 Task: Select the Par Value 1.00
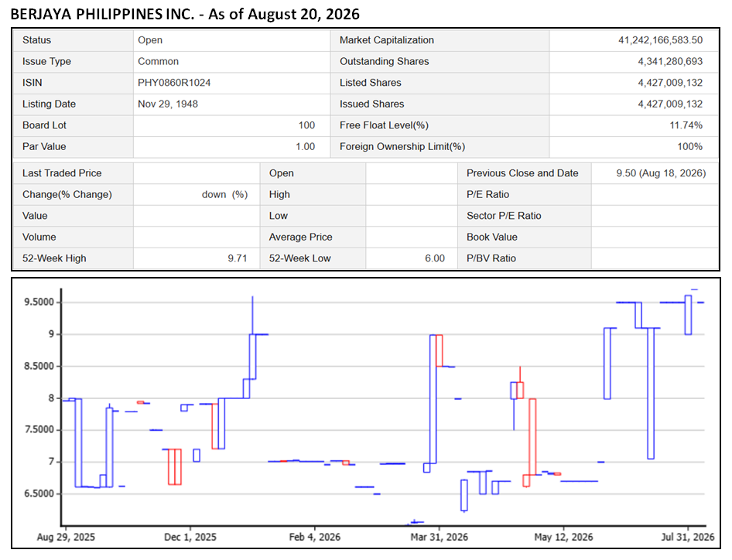point(305,146)
